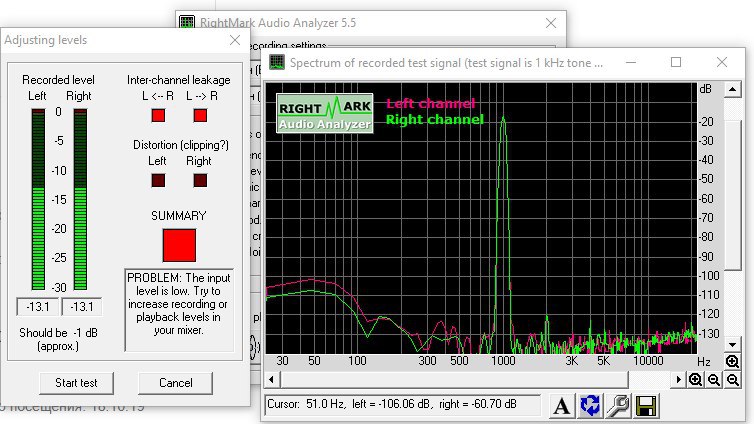Click zoom-in magnifier next to horizontal scrollbar's right arrow
754x424 pixels.
pos(695,380)
